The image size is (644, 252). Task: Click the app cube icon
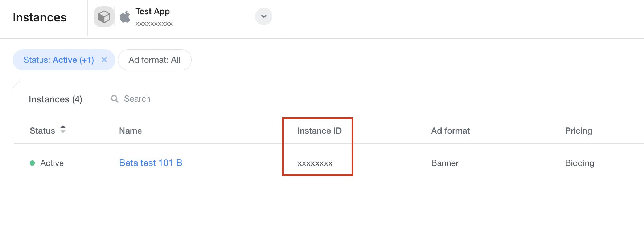pos(104,17)
